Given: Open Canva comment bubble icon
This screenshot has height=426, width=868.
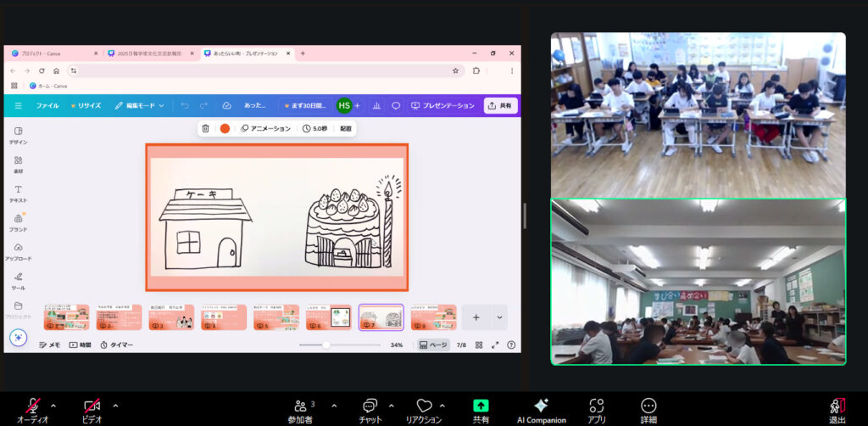Looking at the screenshot, I should point(396,106).
